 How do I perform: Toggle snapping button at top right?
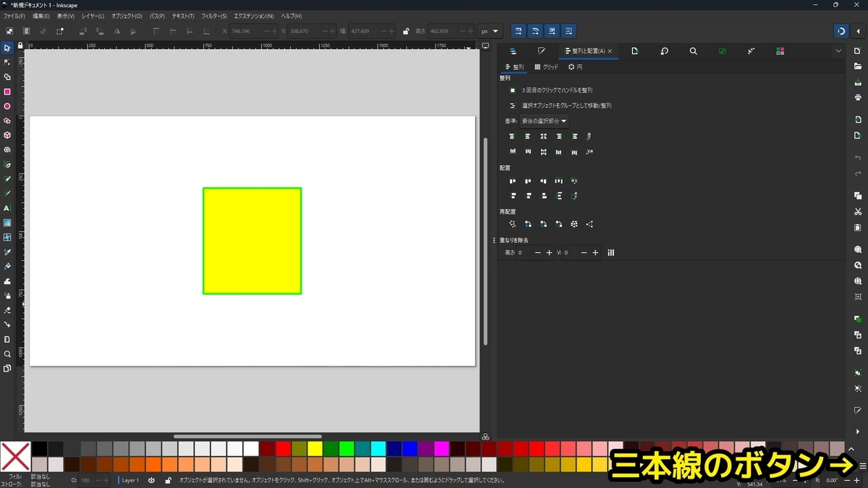841,31
